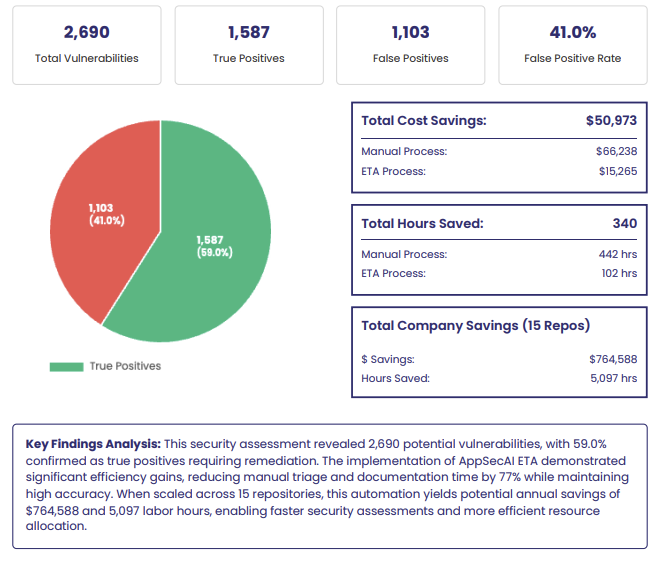Select the ETA Process 102 hrs row

(x=499, y=273)
